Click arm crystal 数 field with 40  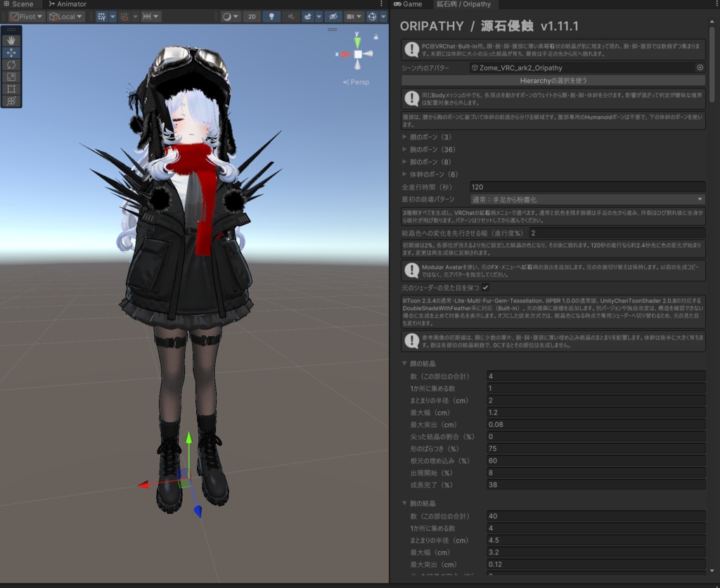click(x=596, y=516)
